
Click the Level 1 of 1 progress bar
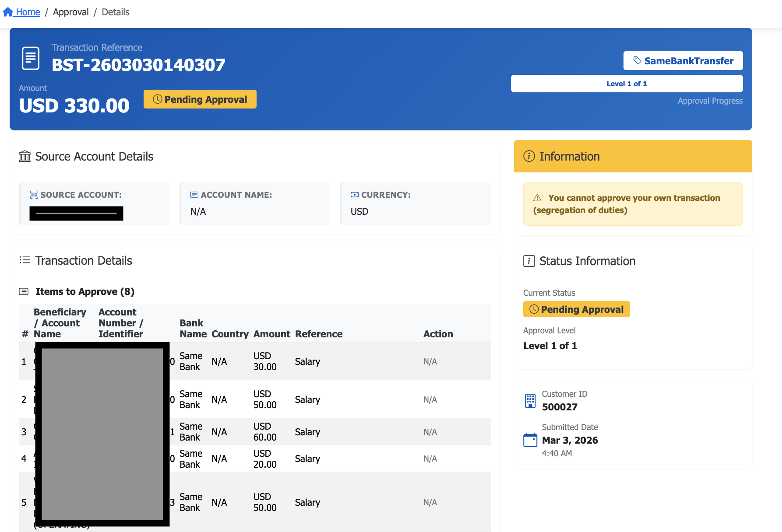[626, 84]
